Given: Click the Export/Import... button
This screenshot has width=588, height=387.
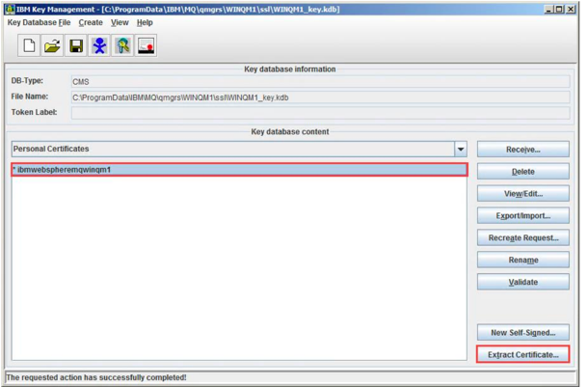Looking at the screenshot, I should click(523, 216).
